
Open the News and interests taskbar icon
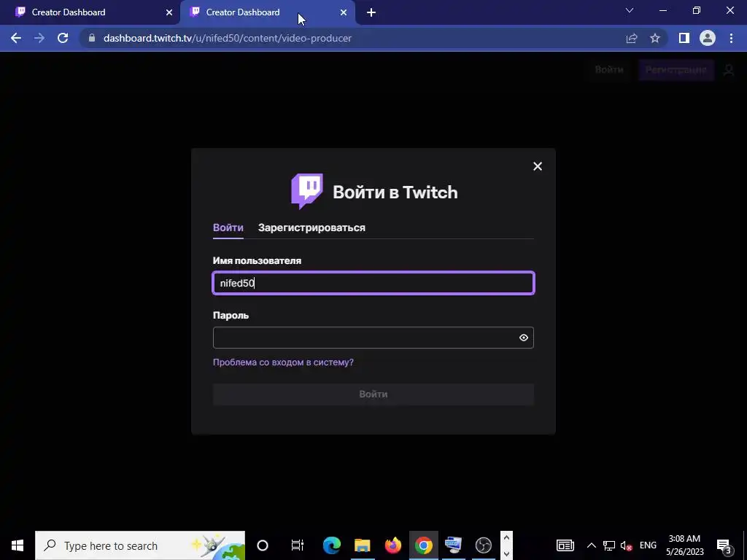click(x=565, y=545)
